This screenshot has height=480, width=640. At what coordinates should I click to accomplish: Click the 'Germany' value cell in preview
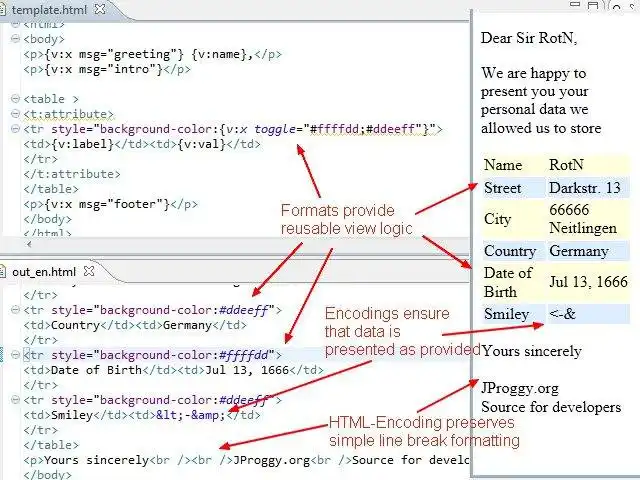(x=588, y=251)
